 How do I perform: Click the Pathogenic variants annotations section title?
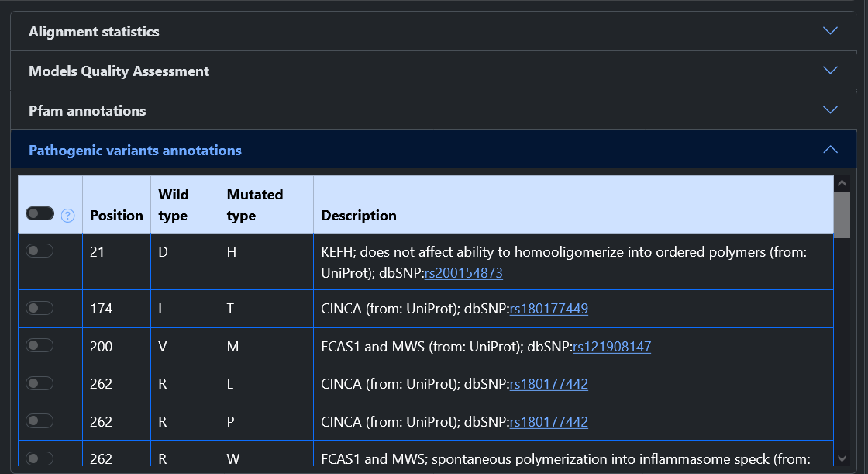(135, 151)
